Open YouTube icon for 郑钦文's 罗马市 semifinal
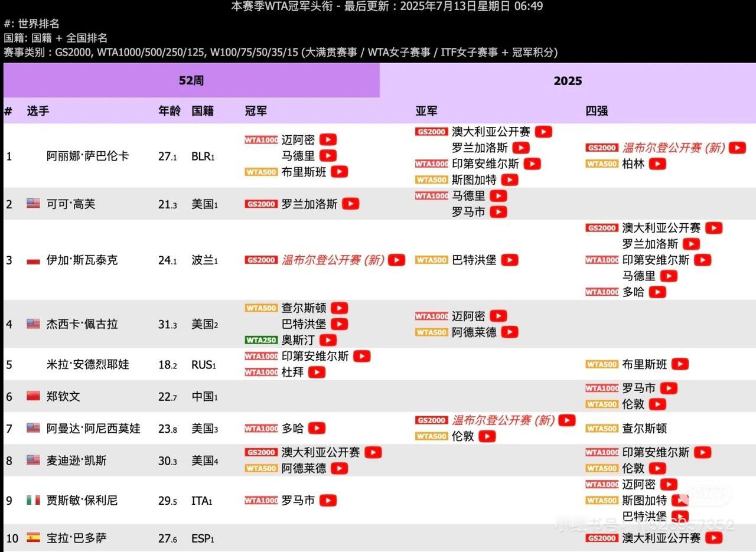 (669, 388)
